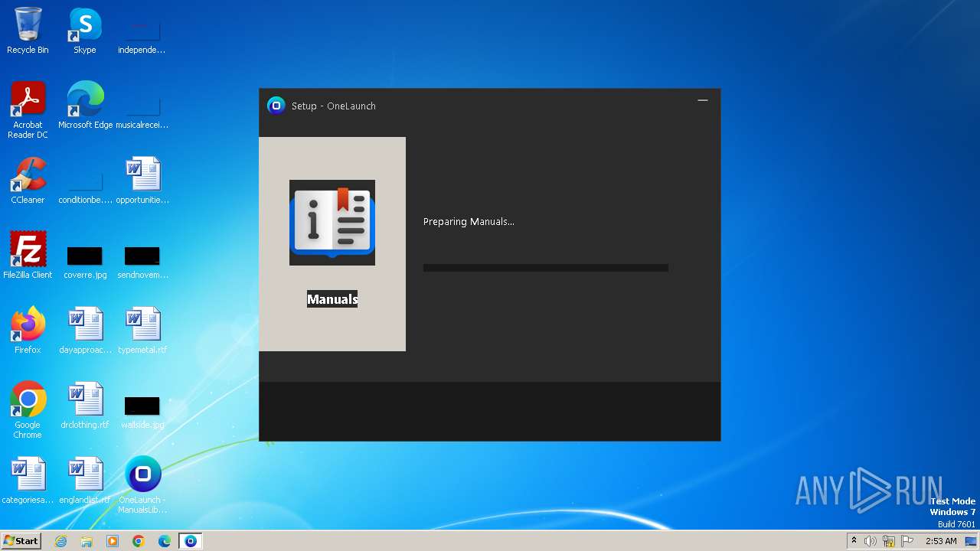
Task: Open the Google Chrome desktop shortcut
Action: tap(28, 410)
